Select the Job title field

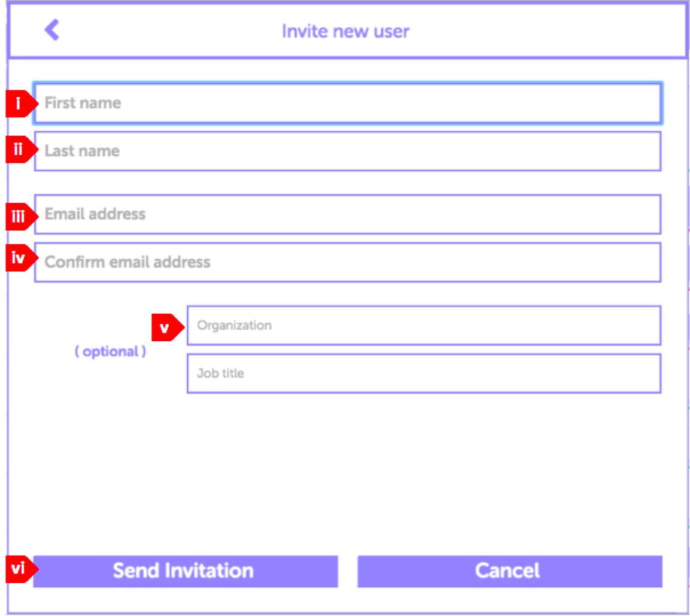(x=424, y=373)
